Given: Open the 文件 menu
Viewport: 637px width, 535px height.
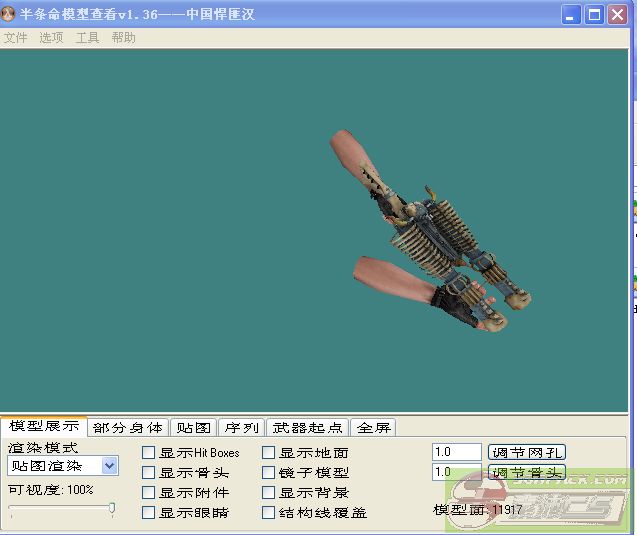Looking at the screenshot, I should click(x=15, y=38).
